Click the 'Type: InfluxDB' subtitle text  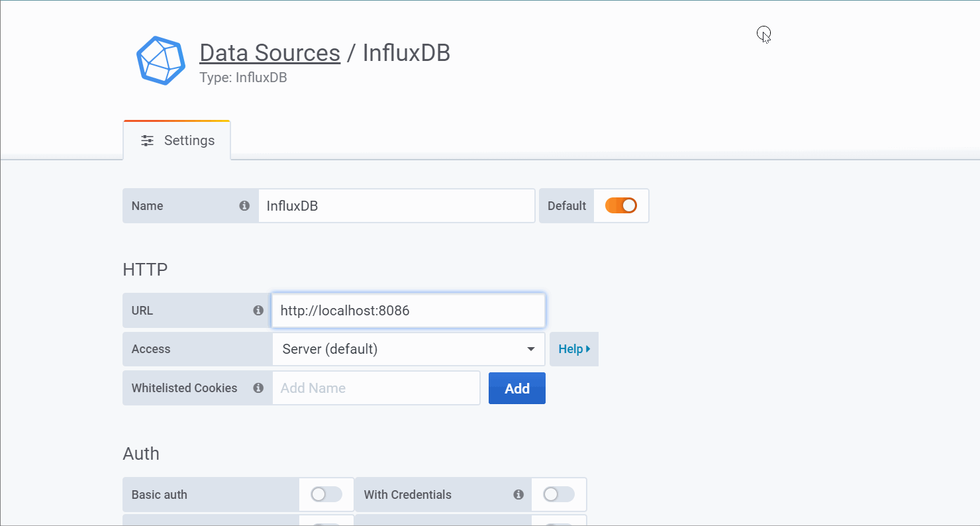click(243, 78)
